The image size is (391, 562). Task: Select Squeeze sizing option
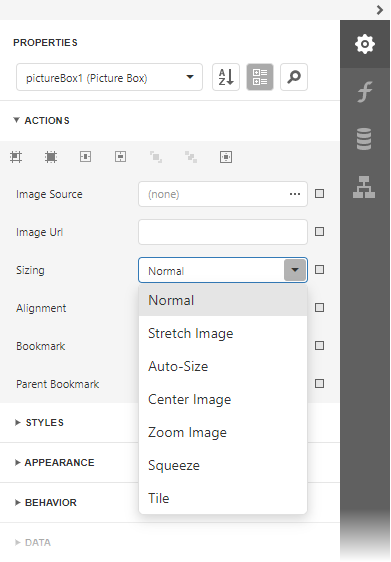[x=223, y=465]
